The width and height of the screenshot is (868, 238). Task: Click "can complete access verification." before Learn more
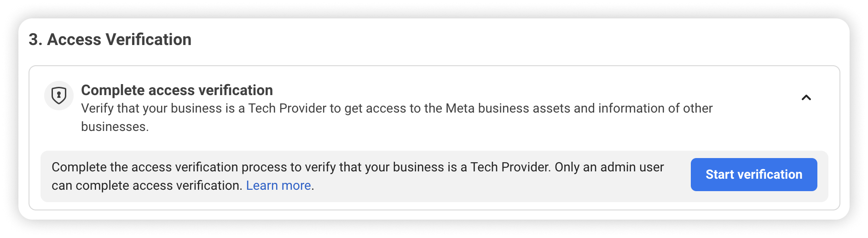coord(147,186)
